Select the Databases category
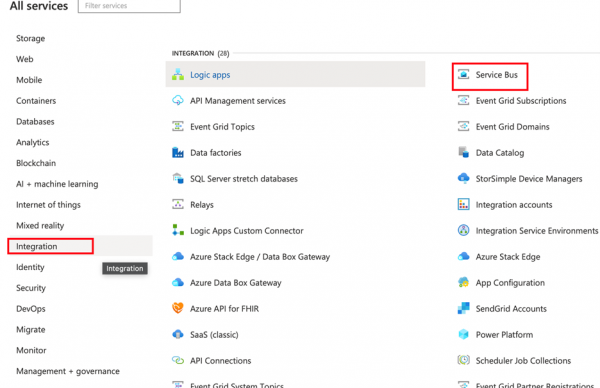 click(x=35, y=122)
